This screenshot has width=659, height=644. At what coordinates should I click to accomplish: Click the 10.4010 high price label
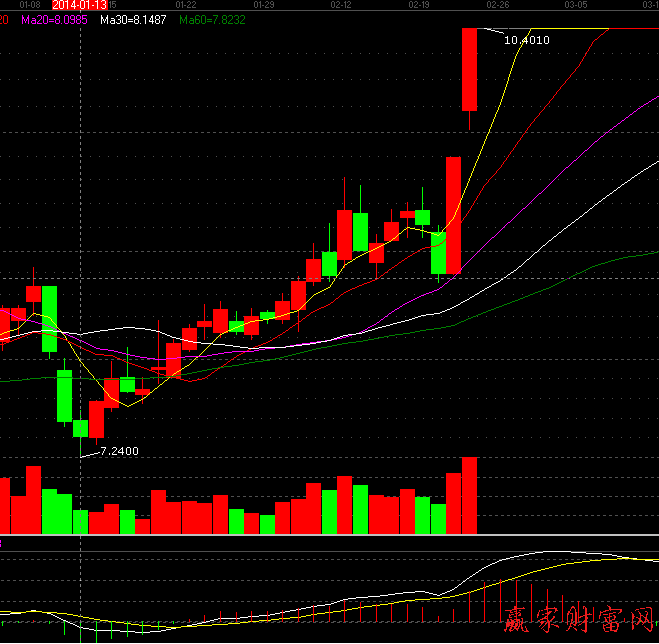pyautogui.click(x=527, y=41)
